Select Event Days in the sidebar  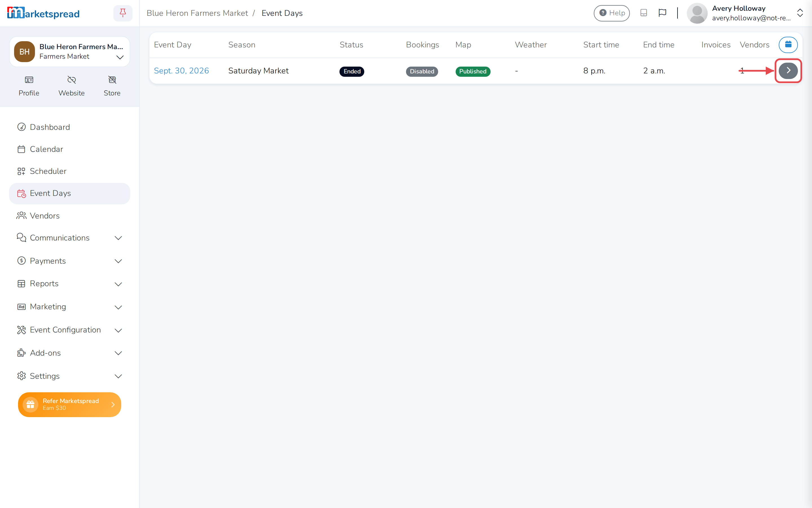pos(69,194)
